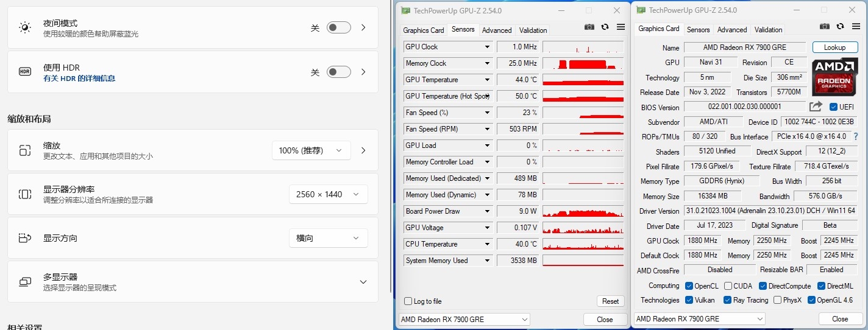Click the AMD Radeon Graphics logo
The width and height of the screenshot is (868, 330).
tap(834, 75)
